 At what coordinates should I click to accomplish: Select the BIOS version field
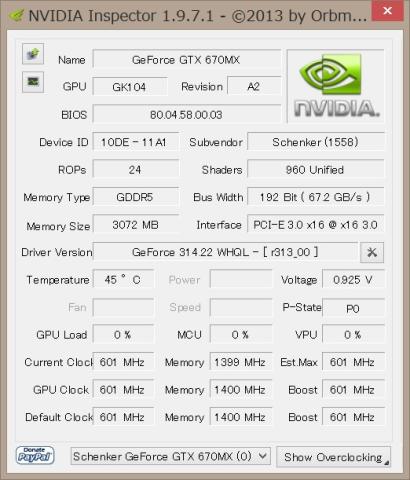pos(186,115)
